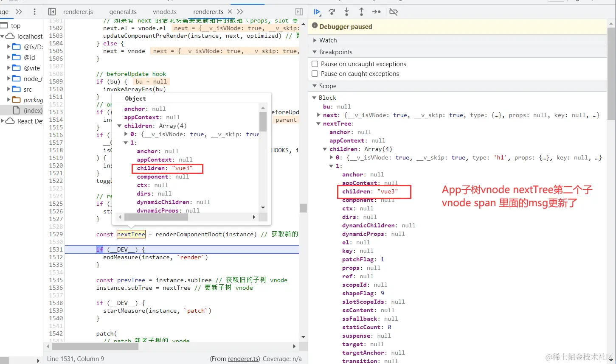Switch to the vnode.ts tab
The image size is (616, 364).
pyautogui.click(x=165, y=12)
